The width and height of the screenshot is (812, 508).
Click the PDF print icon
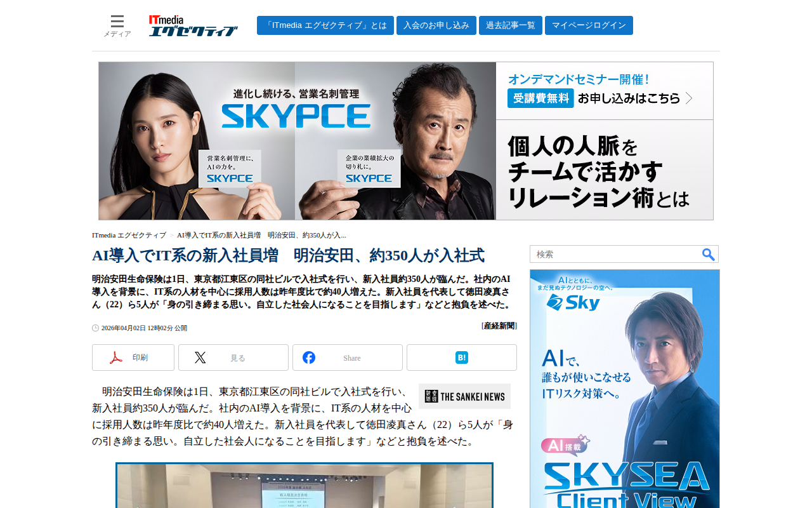[x=116, y=358]
